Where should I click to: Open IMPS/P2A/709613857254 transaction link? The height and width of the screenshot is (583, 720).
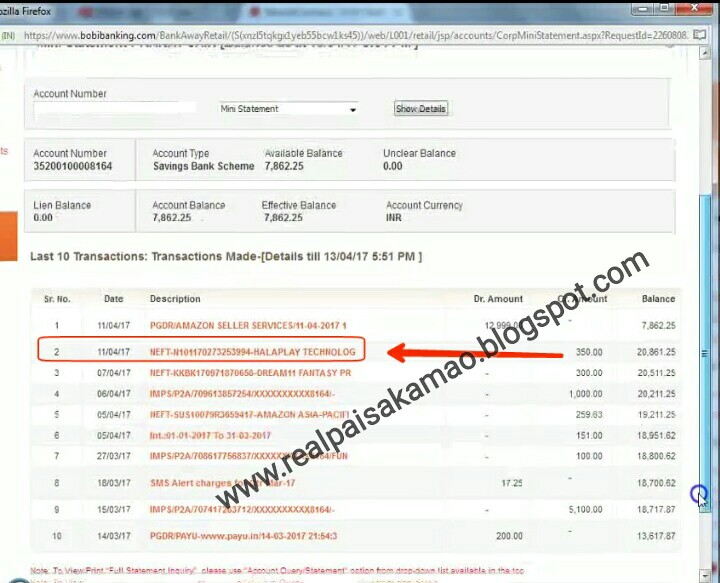tap(242, 394)
